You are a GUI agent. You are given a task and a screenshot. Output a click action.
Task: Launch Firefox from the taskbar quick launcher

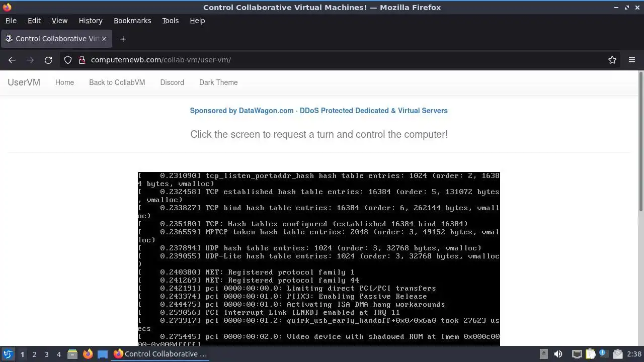88,354
